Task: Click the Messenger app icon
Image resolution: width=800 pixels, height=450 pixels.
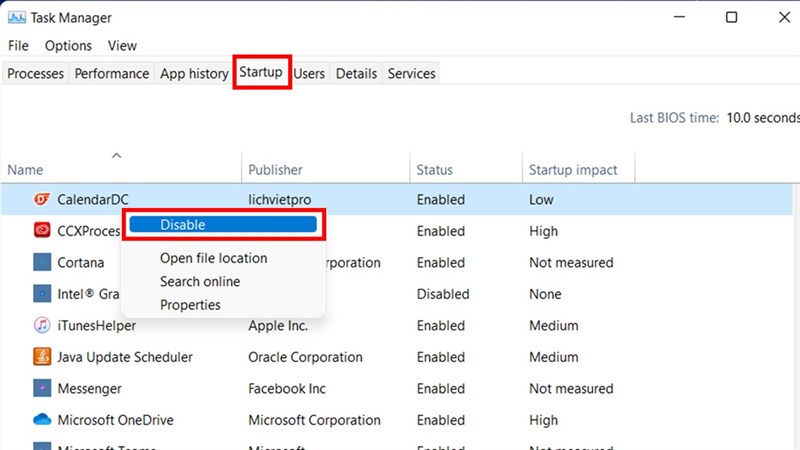Action: coord(42,389)
